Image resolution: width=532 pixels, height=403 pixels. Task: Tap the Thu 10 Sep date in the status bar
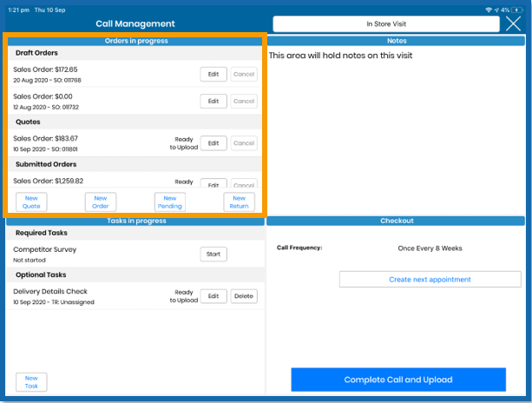pyautogui.click(x=49, y=10)
